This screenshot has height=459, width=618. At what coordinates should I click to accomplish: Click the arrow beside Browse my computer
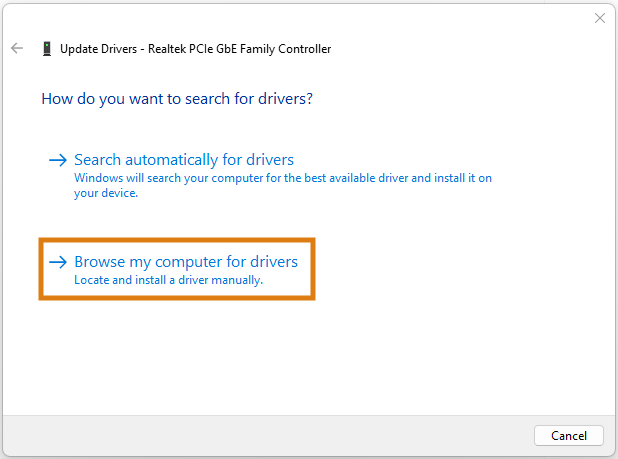tap(58, 262)
